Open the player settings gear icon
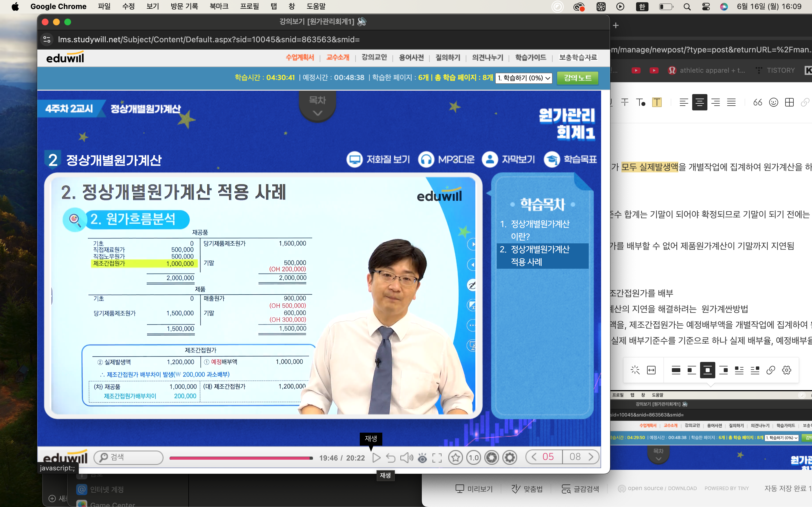 tap(510, 457)
